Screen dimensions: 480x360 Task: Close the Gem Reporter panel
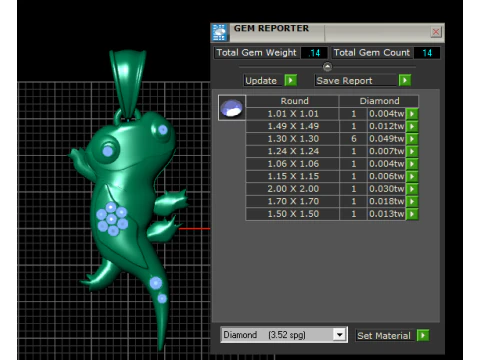(436, 32)
